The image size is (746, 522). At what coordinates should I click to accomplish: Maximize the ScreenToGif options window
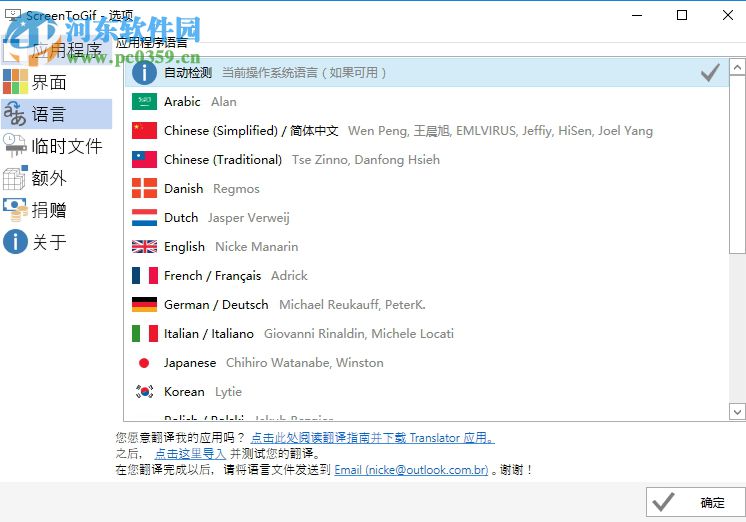pos(682,15)
